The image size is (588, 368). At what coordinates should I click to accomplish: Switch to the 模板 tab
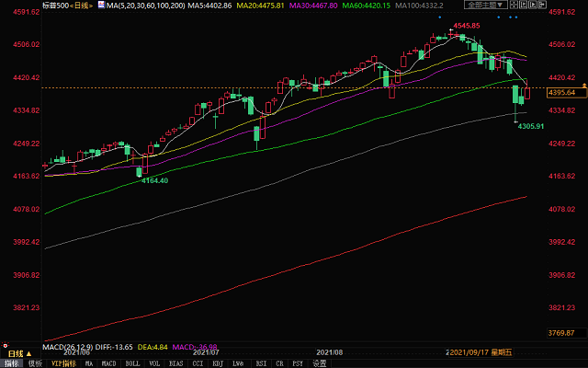point(35,363)
